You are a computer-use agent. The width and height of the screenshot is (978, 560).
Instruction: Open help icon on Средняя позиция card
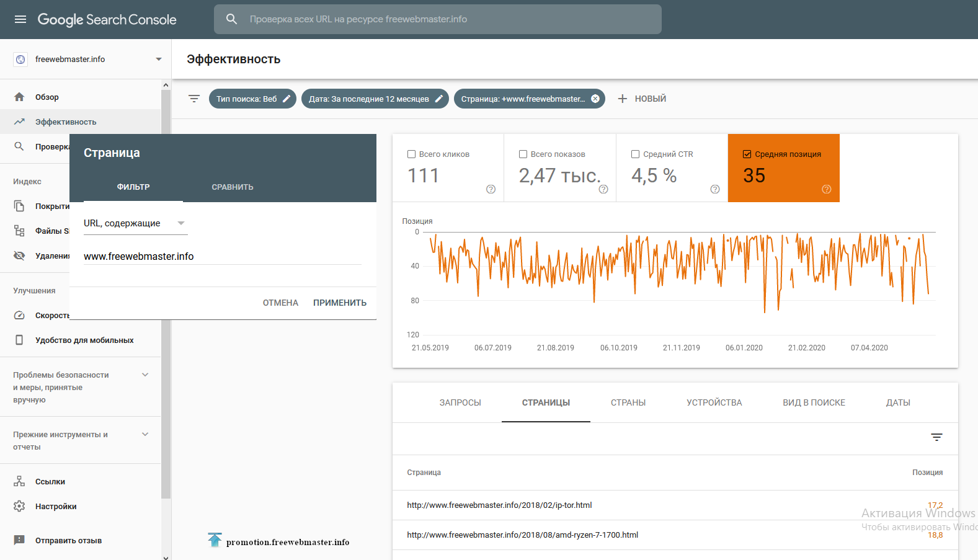[827, 189]
